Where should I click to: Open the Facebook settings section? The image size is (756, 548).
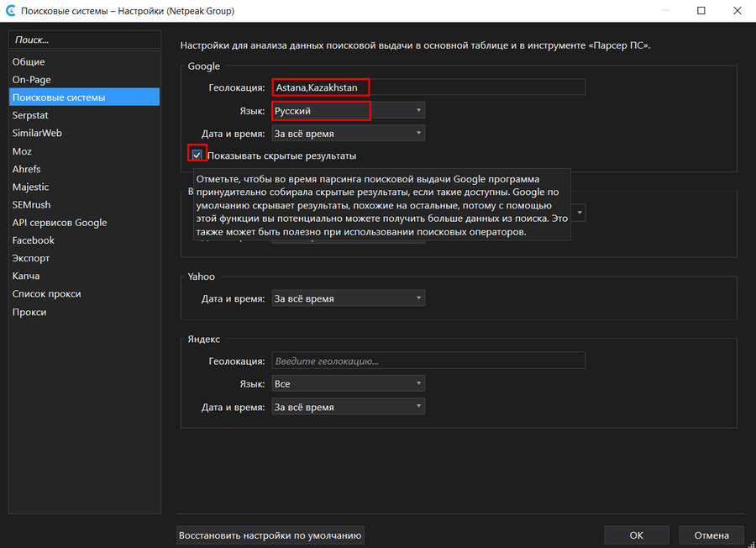(84, 240)
